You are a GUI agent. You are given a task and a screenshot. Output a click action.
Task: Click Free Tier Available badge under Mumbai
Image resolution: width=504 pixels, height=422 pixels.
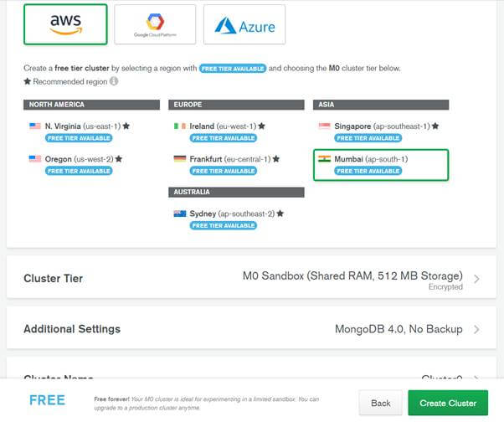pos(368,171)
